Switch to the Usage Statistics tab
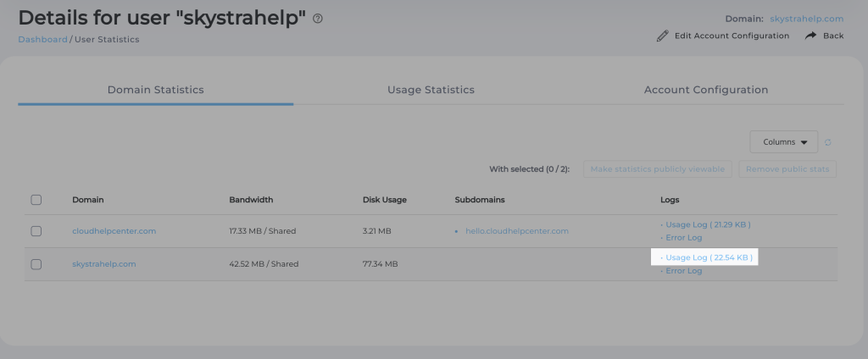 pyautogui.click(x=431, y=90)
